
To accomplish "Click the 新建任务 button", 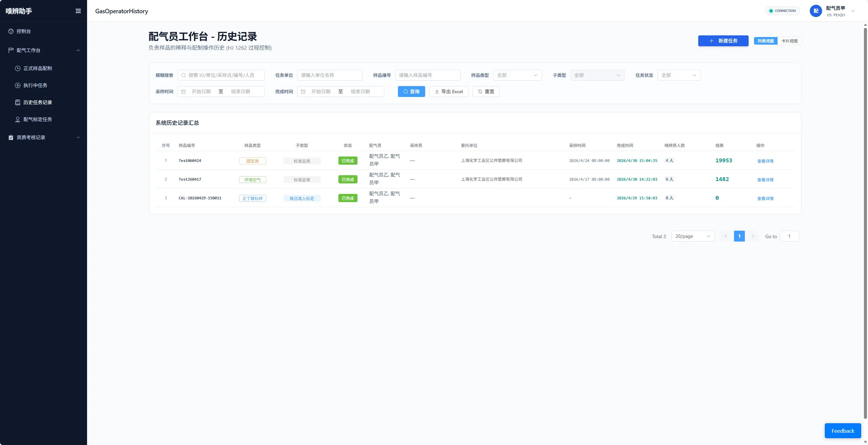I will pyautogui.click(x=723, y=41).
